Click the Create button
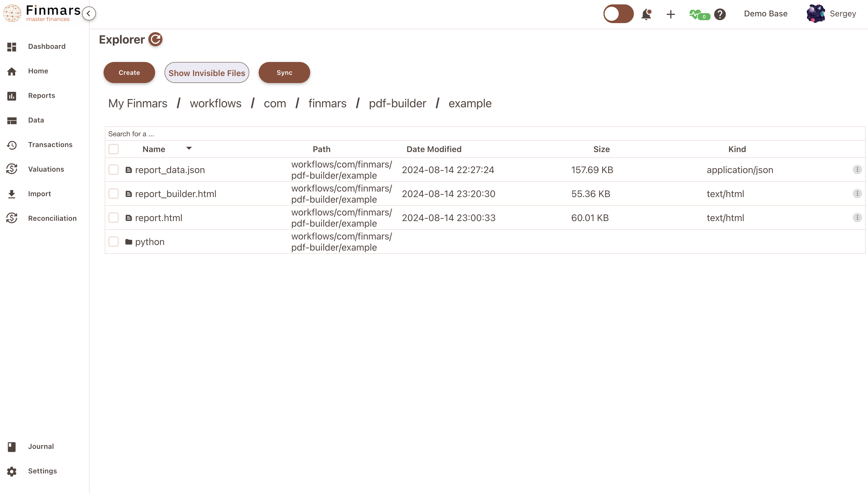Image resolution: width=868 pixels, height=493 pixels. click(129, 73)
